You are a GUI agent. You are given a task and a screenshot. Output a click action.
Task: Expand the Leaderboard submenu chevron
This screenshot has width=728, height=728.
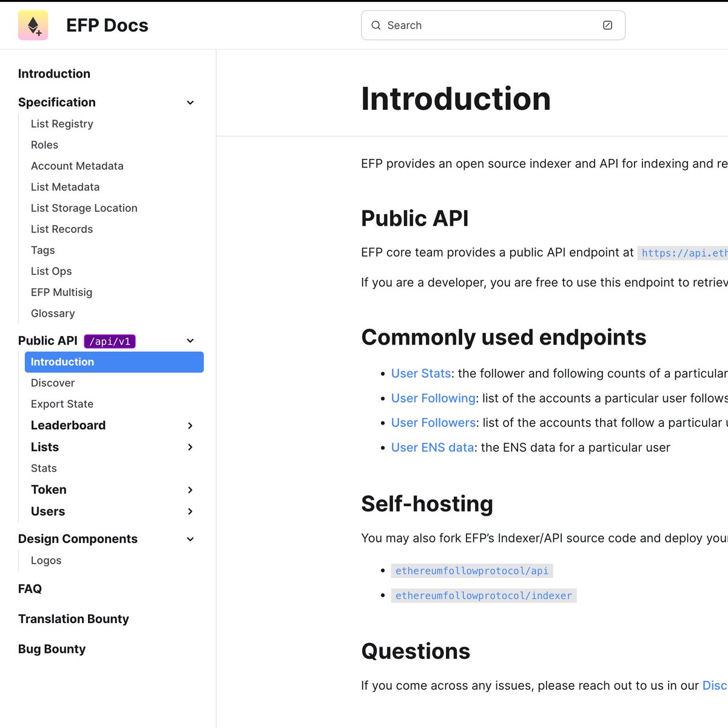pos(190,426)
